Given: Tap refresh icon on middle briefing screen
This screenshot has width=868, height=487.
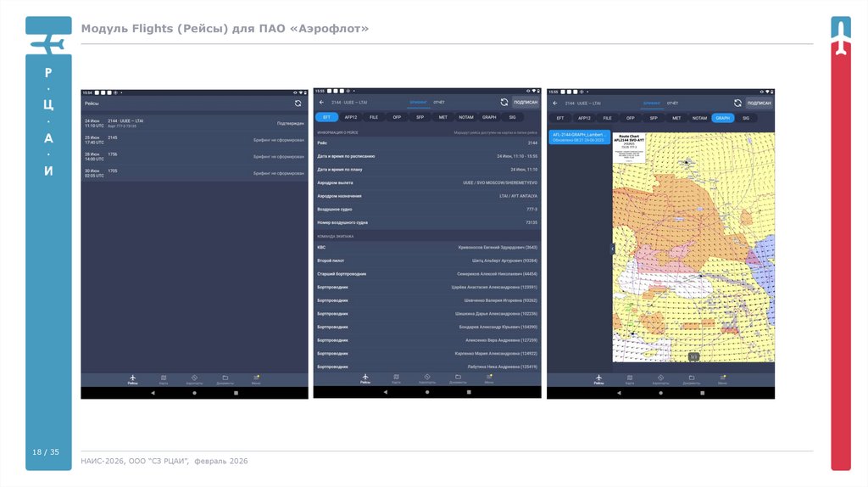Looking at the screenshot, I should click(x=504, y=102).
